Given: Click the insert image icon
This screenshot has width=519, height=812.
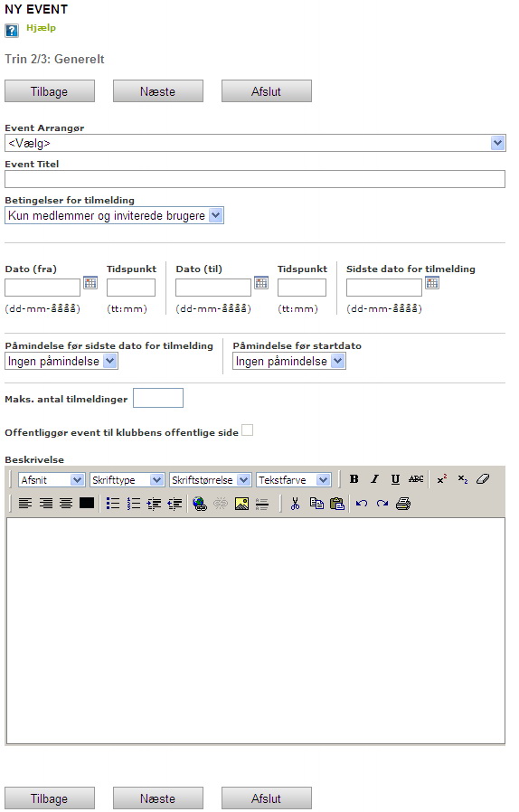Looking at the screenshot, I should [x=241, y=504].
